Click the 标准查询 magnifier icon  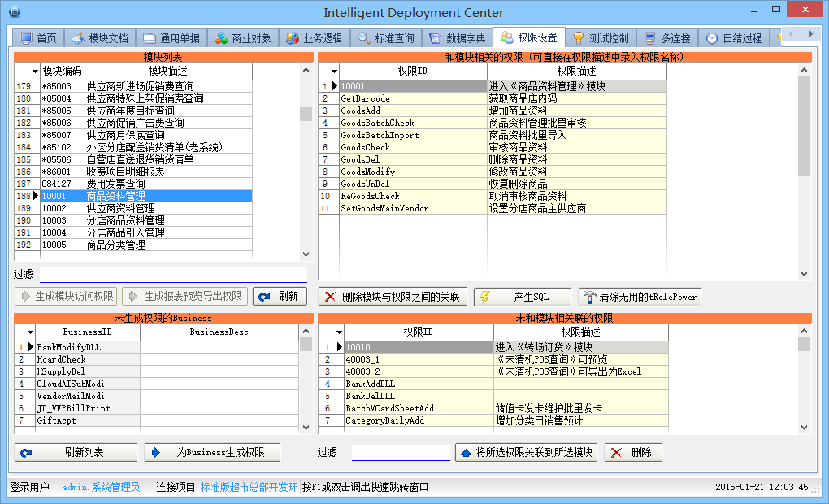[x=364, y=38]
